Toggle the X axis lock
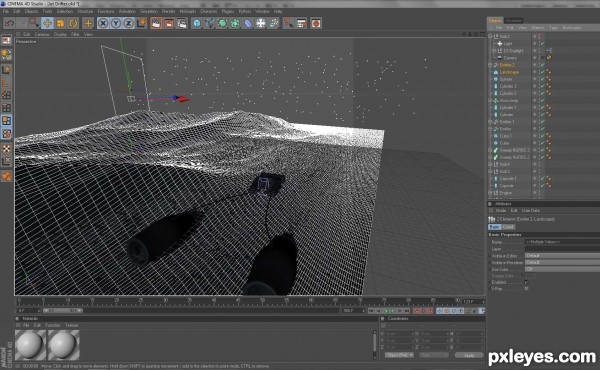600x370 pixels. [x=103, y=23]
